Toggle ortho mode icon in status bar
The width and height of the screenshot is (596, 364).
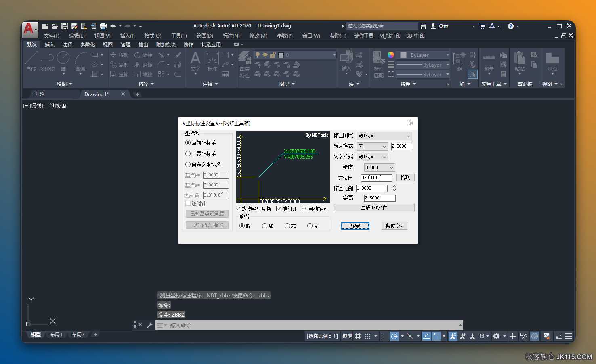[x=384, y=336]
